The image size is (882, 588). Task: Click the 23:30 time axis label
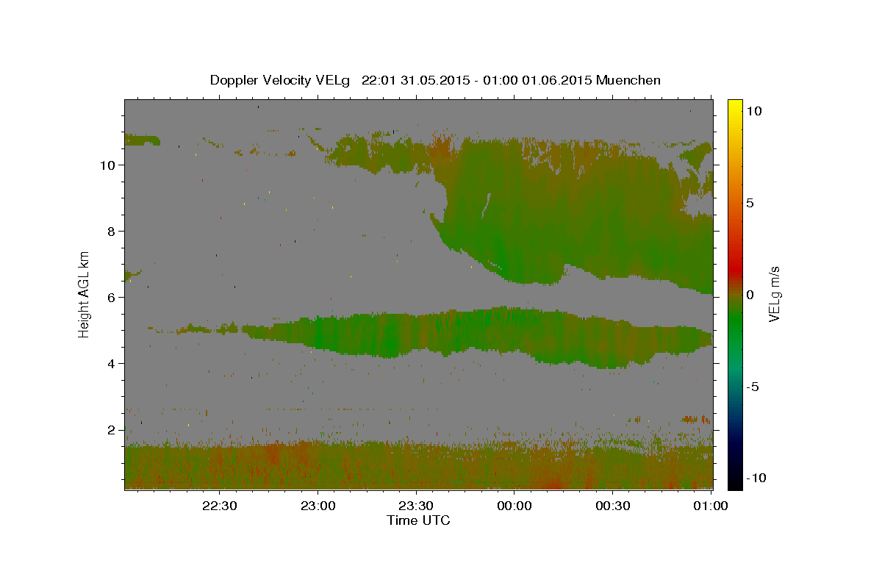[416, 506]
